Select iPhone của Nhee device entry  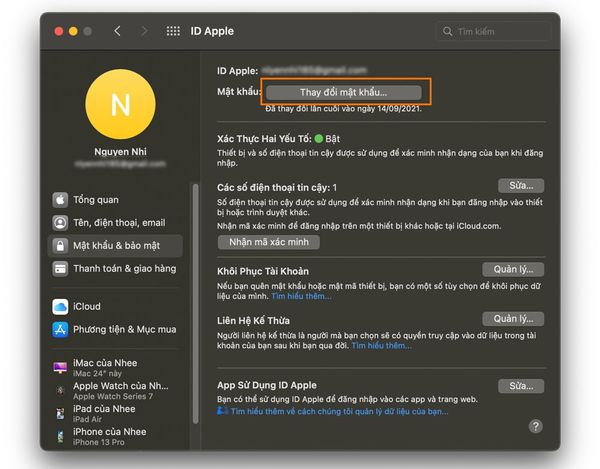(116, 436)
